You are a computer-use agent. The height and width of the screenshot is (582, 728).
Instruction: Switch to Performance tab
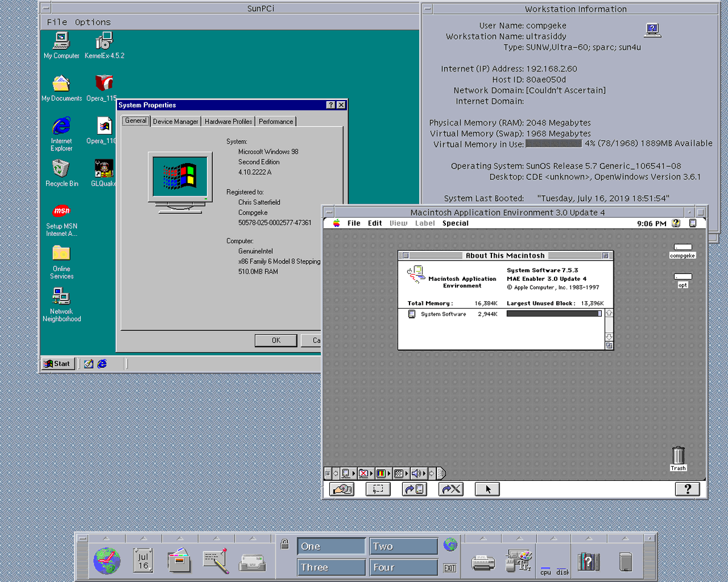(x=276, y=121)
